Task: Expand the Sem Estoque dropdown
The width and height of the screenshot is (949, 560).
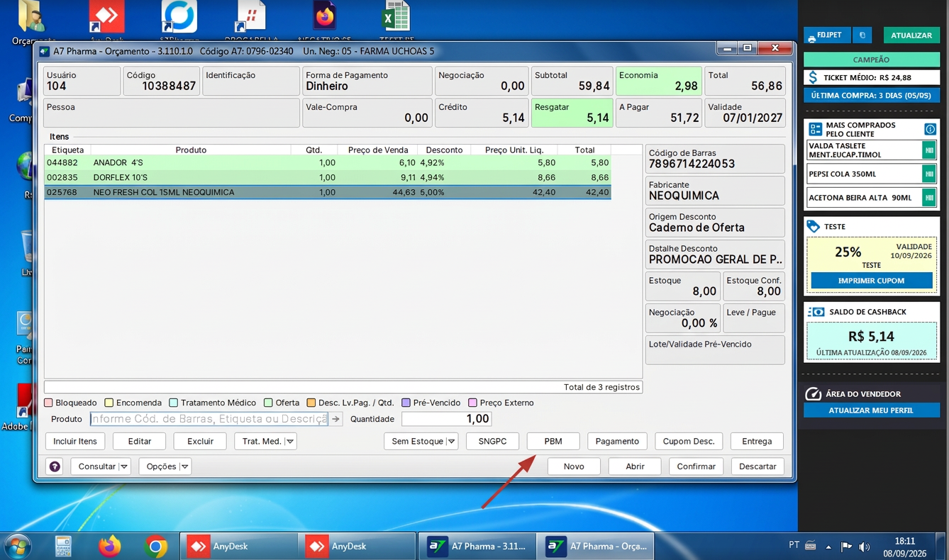Action: point(451,442)
